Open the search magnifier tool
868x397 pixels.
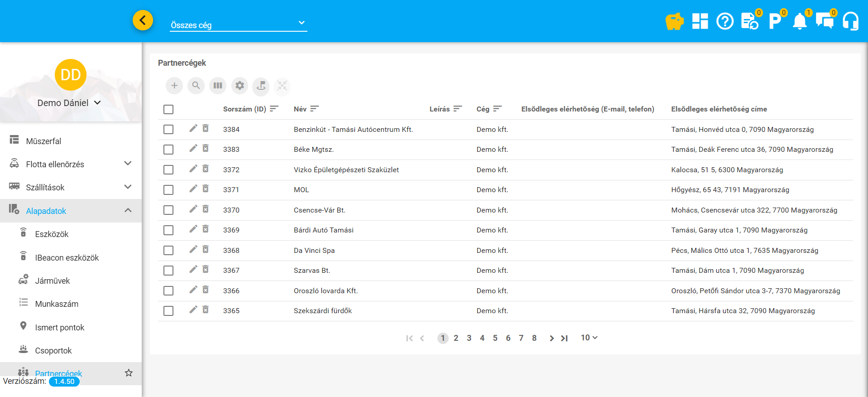(196, 86)
